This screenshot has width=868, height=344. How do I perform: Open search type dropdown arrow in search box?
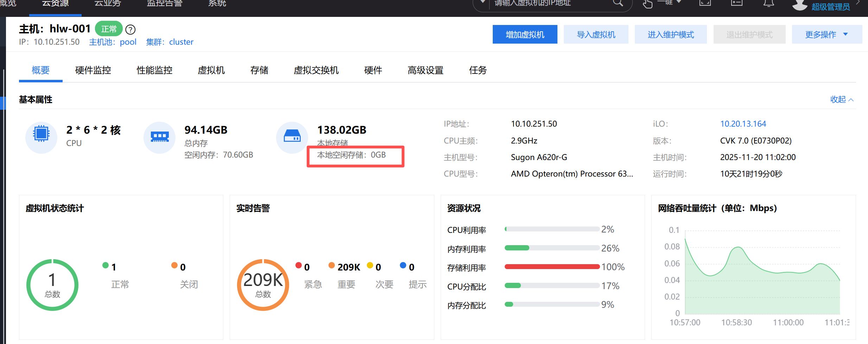click(483, 3)
